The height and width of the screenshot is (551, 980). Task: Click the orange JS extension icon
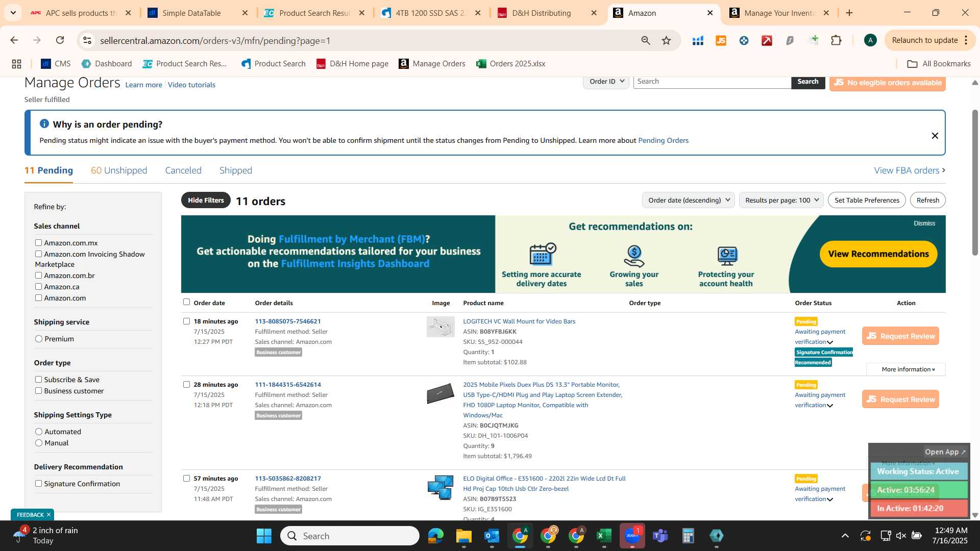[x=721, y=40]
